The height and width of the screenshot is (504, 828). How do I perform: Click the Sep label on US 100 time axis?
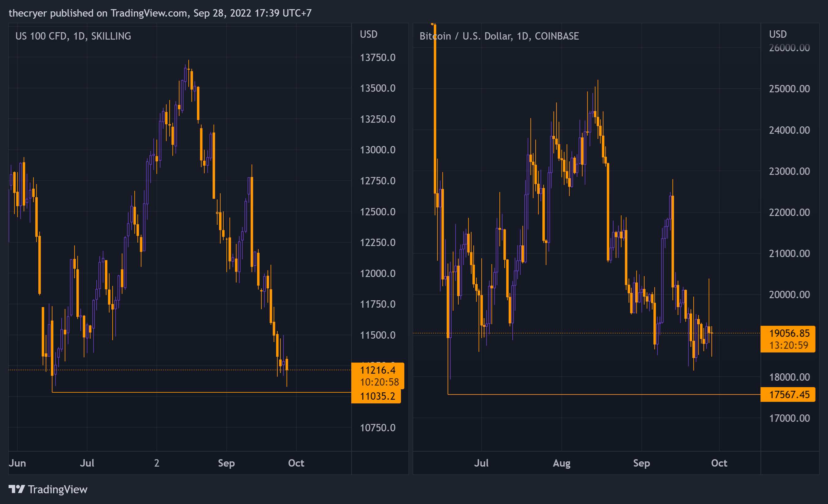click(x=226, y=463)
